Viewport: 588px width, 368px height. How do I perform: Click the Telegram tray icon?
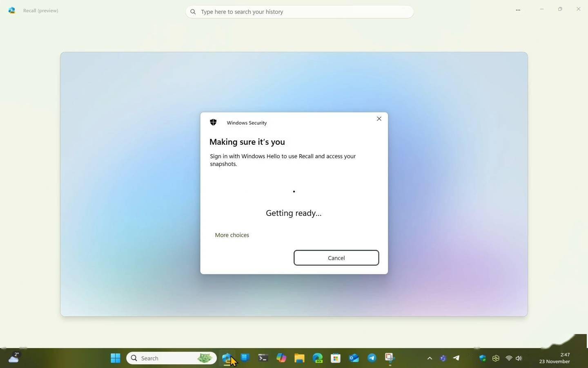[x=456, y=358]
